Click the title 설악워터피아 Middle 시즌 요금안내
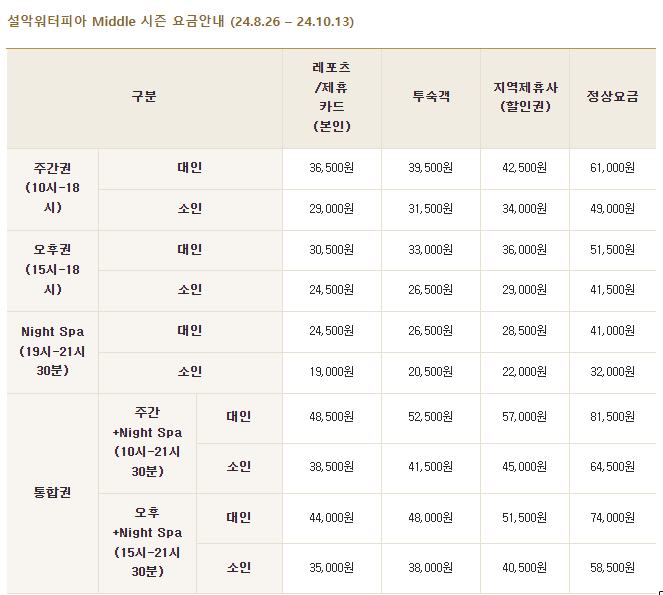This screenshot has height=595, width=663. [x=115, y=22]
